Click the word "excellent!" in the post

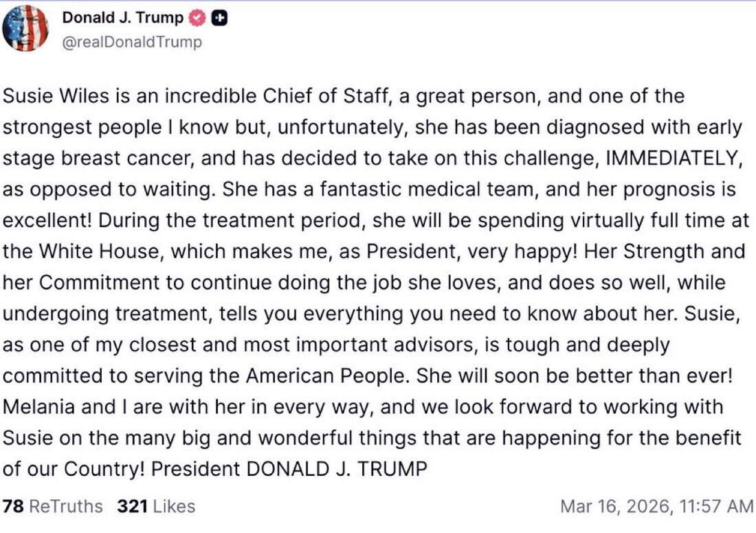(48, 221)
